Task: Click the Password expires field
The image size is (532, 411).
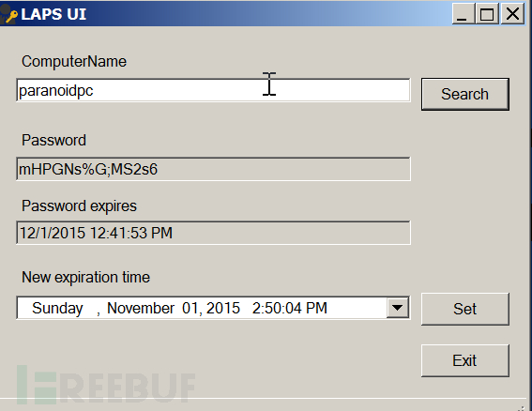Action: click(213, 233)
